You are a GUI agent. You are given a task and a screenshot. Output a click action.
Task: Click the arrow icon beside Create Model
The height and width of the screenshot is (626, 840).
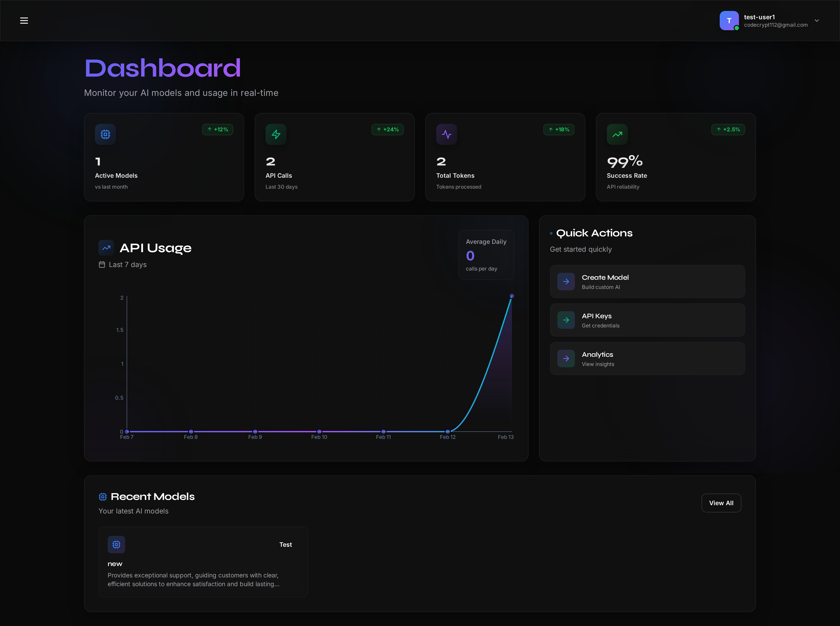(566, 281)
